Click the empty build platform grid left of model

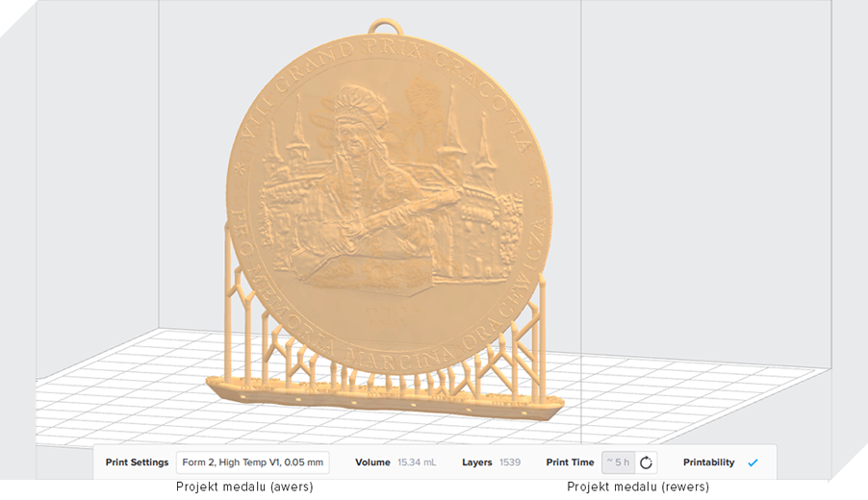tap(115, 385)
